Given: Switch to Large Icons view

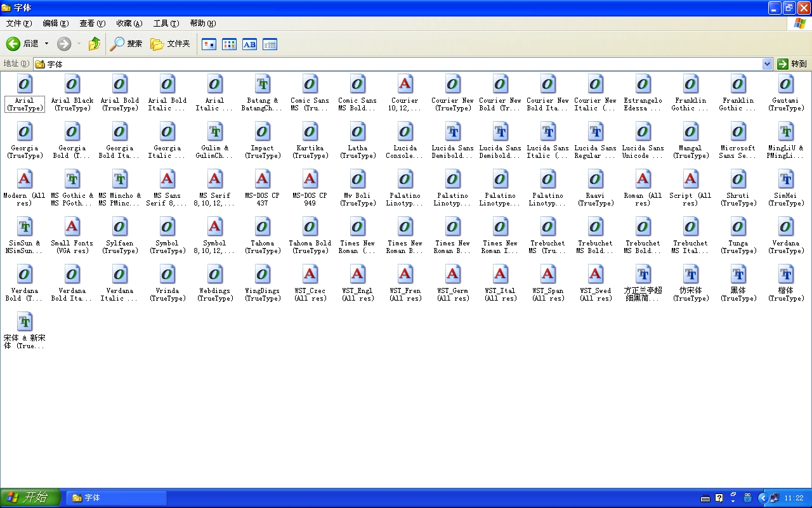Looking at the screenshot, I should coord(209,44).
